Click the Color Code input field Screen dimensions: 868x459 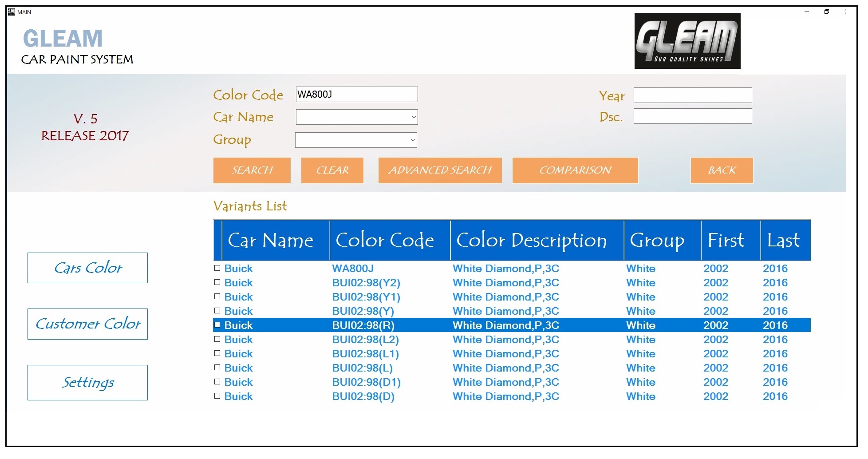click(x=357, y=95)
